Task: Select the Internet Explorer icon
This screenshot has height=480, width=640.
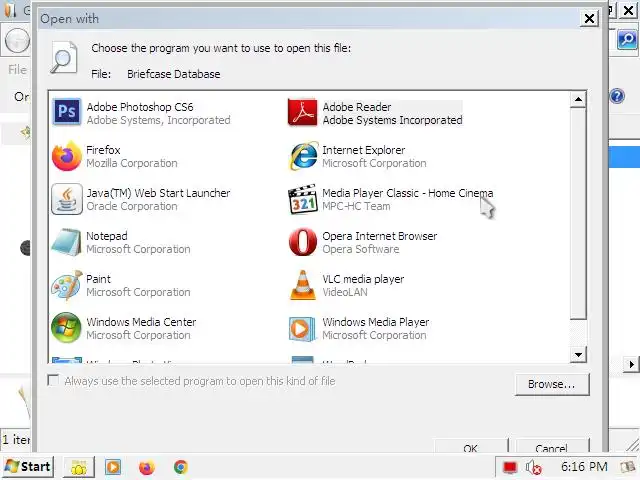Action: coord(303,156)
